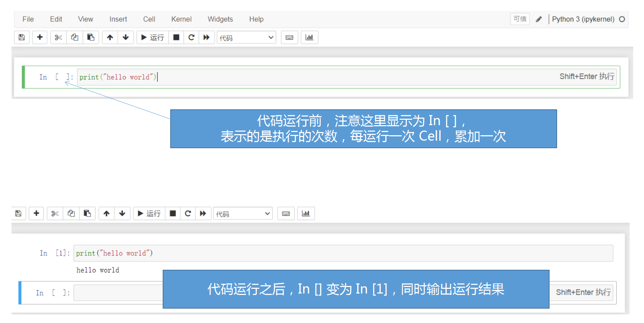Click into the top cell containing print("hello world")
Image resolution: width=644 pixels, height=323 pixels.
click(347, 77)
